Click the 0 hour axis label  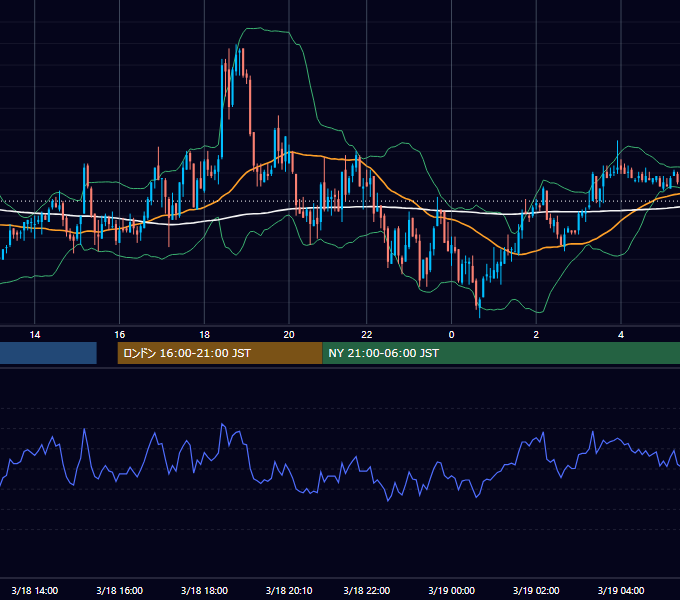click(x=451, y=335)
